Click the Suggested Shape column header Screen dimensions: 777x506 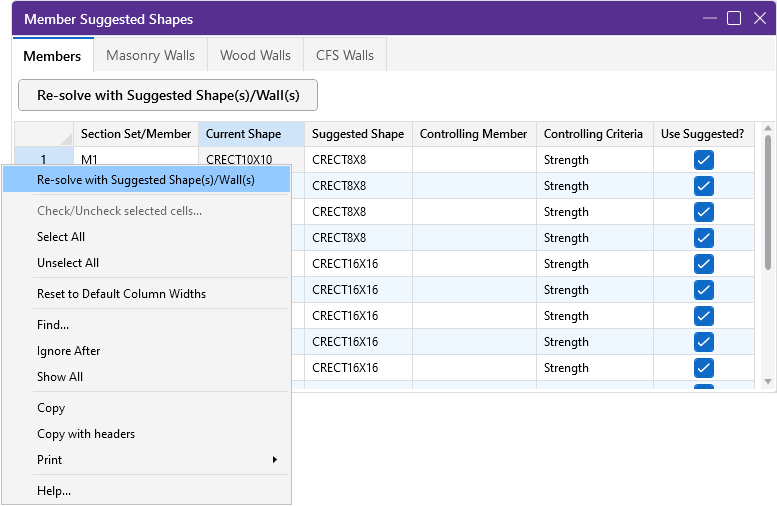(x=358, y=134)
